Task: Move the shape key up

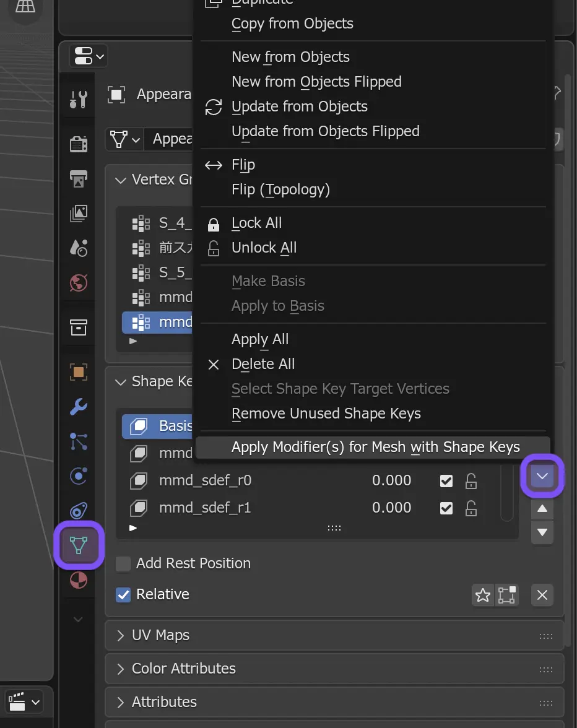Action: coord(542,509)
